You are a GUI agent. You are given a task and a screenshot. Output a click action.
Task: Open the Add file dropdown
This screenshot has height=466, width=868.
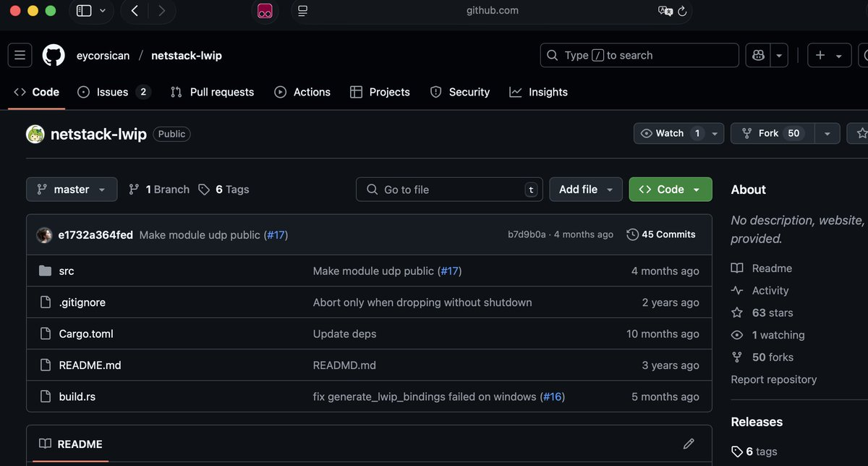tap(585, 189)
